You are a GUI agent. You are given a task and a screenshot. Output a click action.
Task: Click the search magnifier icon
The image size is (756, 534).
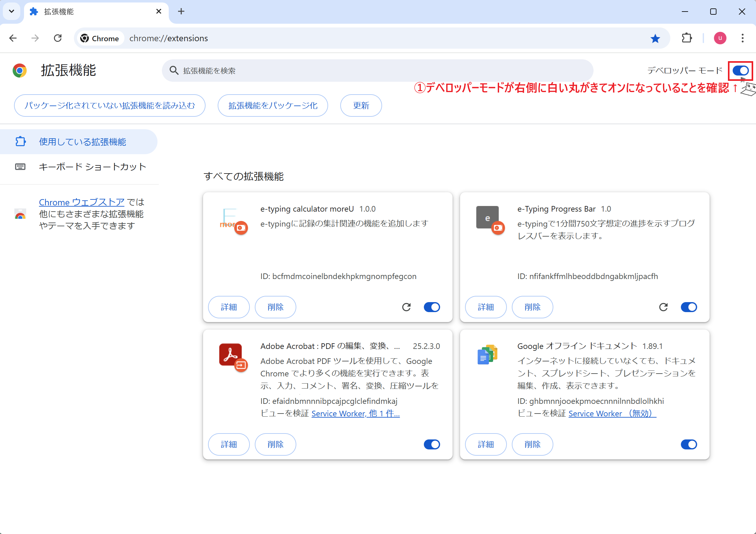tap(174, 71)
